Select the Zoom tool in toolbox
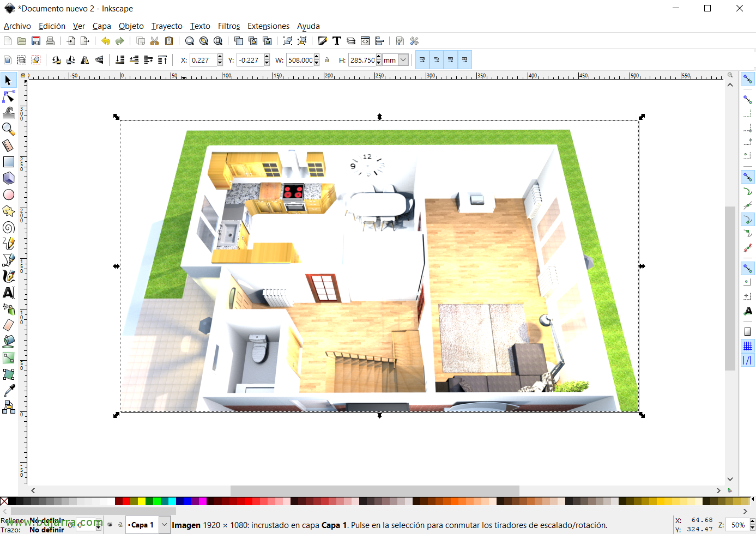The width and height of the screenshot is (756, 534). point(8,129)
